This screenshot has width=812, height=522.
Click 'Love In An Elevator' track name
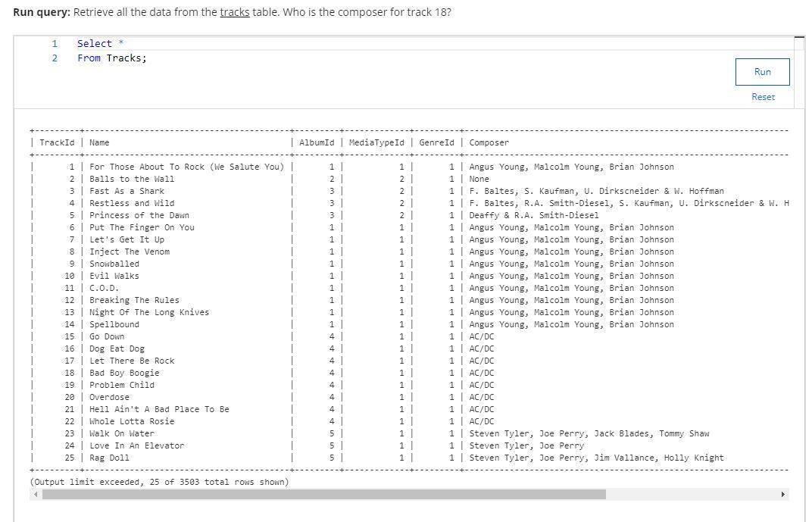click(136, 445)
